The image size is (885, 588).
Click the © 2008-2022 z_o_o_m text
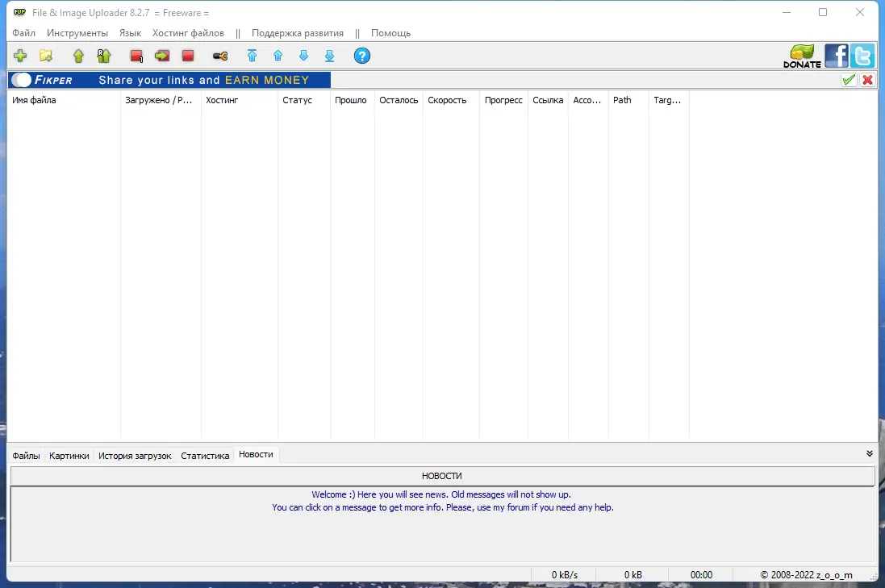[806, 574]
